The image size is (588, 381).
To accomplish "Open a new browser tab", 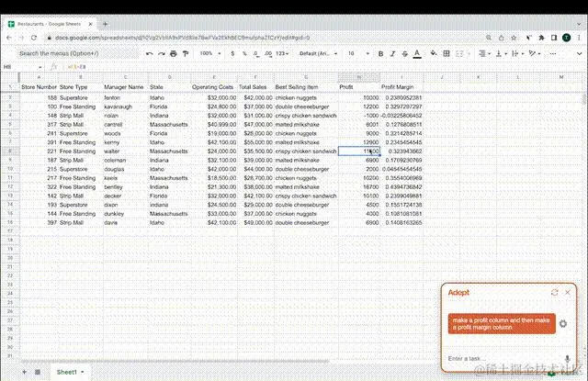I will click(x=106, y=24).
